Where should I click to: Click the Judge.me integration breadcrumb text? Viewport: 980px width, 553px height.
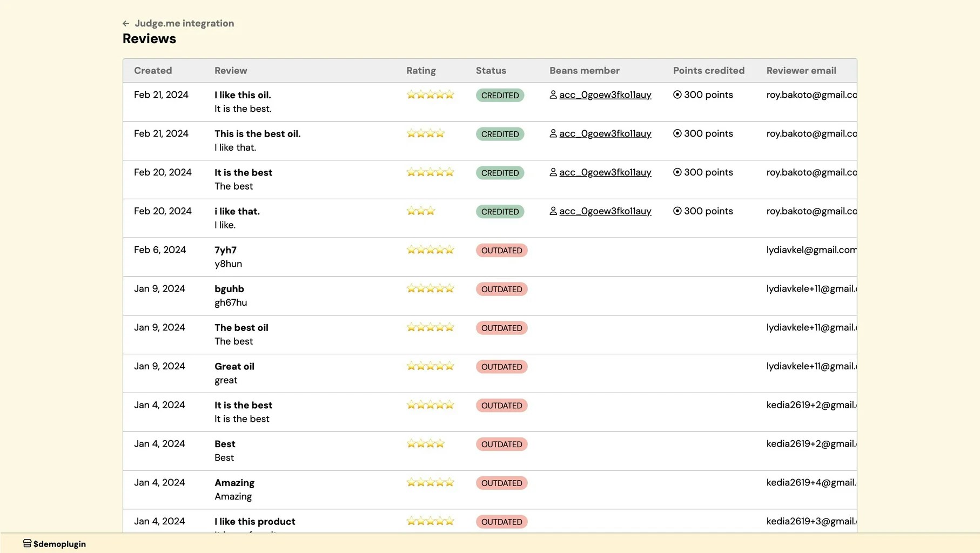185,23
